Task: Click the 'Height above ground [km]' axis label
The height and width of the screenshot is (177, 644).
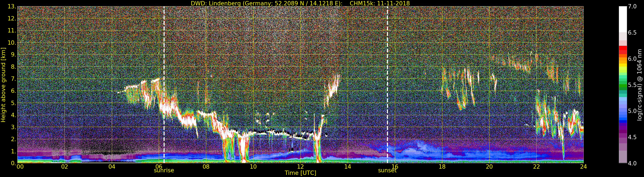Action: pyautogui.click(x=3, y=85)
